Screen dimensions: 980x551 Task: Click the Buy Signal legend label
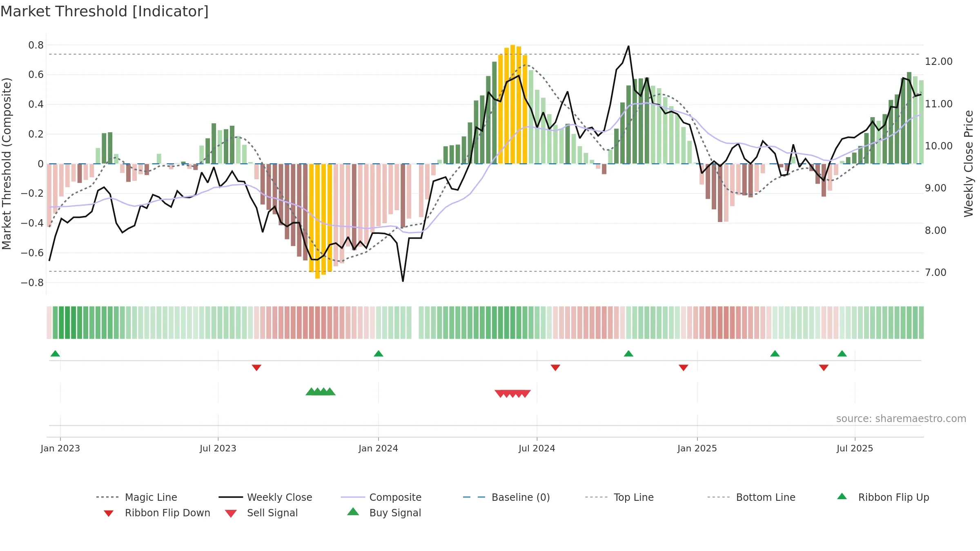395,513
